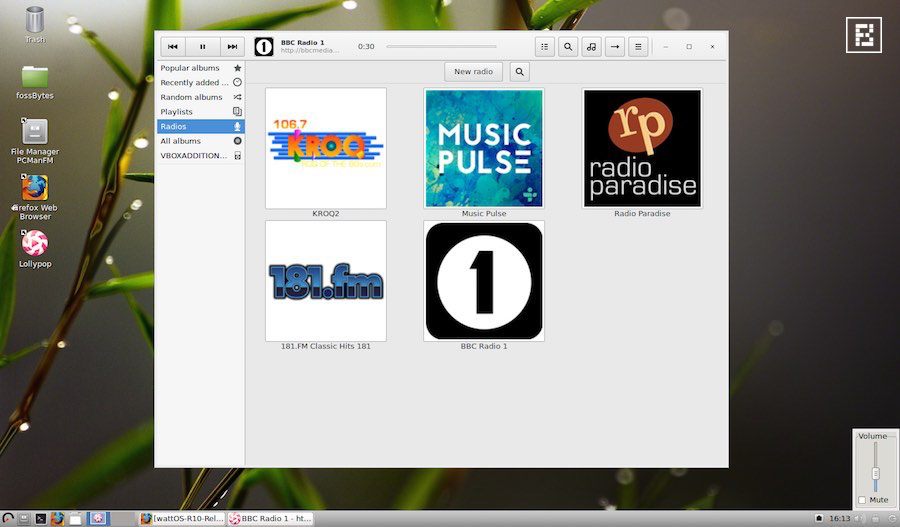Viewport: 900px width, 527px height.
Task: Switch to BBC Radio 1 taskbar window
Action: coord(271,519)
